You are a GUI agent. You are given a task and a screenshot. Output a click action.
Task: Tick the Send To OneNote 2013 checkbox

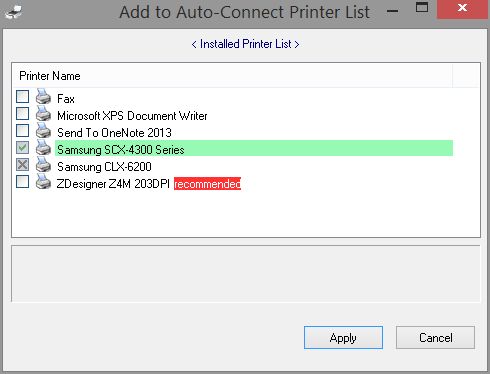point(22,131)
